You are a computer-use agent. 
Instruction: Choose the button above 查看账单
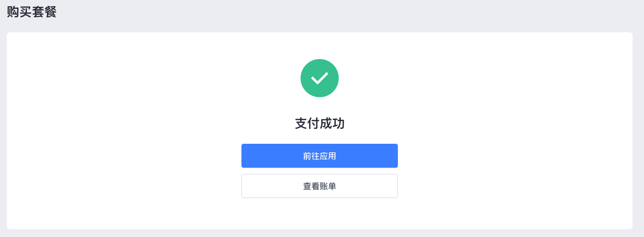tap(320, 156)
